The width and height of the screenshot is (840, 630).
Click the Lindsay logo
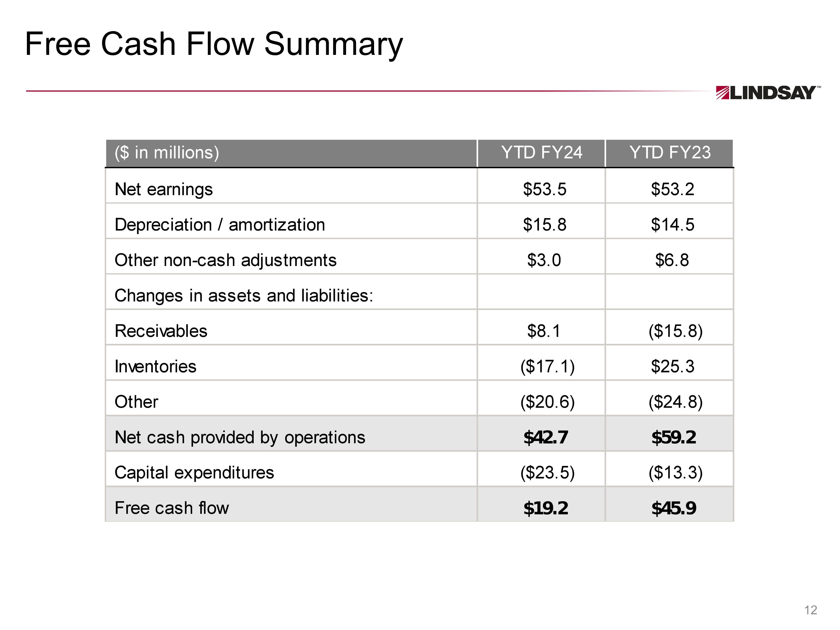[768, 93]
